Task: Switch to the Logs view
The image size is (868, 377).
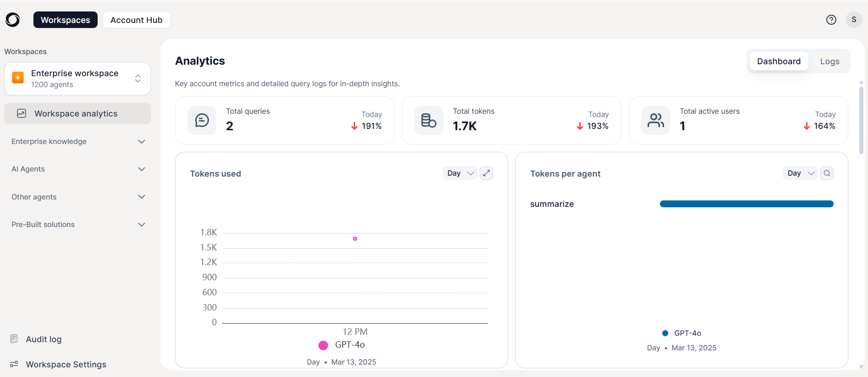Action: 830,61
